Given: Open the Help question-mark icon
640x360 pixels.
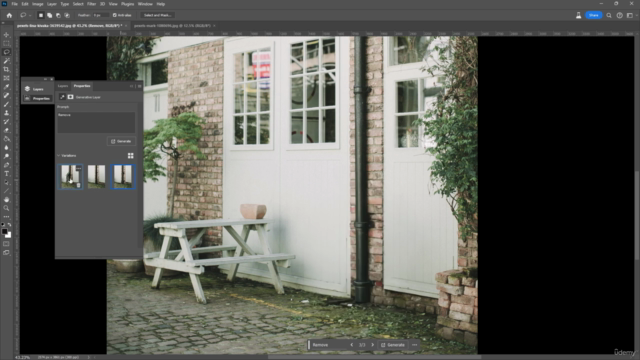Looking at the screenshot, I should (620, 16).
